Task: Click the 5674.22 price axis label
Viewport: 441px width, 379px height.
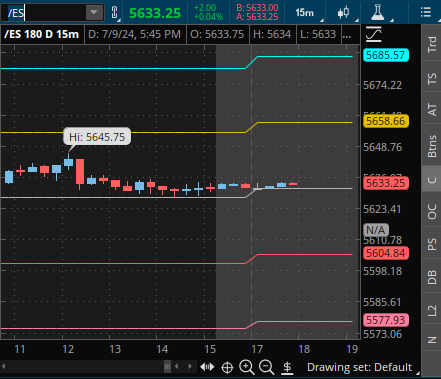Action: point(382,85)
